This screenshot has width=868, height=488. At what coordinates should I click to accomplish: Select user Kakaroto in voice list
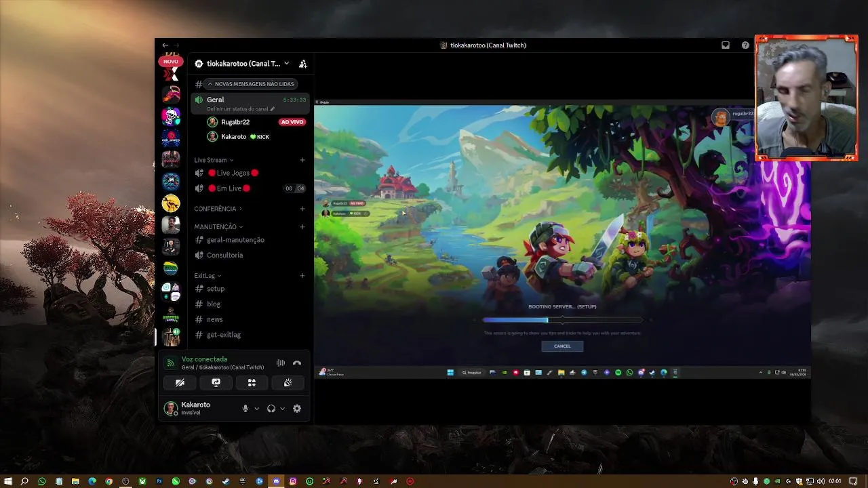tap(233, 137)
